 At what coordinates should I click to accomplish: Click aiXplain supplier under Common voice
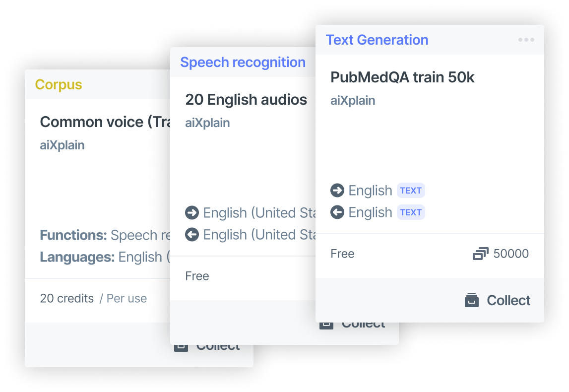[62, 145]
